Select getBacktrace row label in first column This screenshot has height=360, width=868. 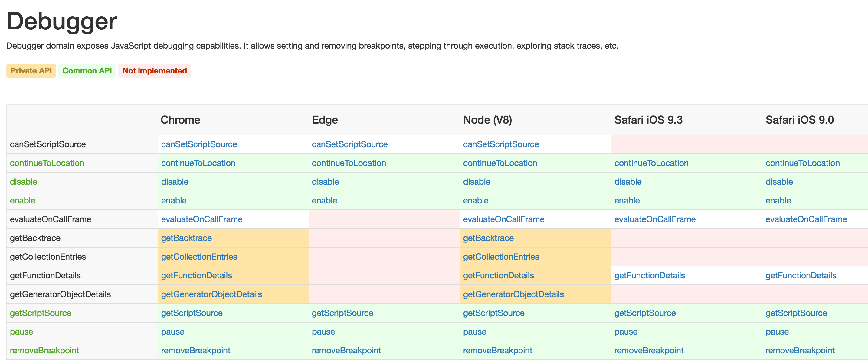[35, 238]
